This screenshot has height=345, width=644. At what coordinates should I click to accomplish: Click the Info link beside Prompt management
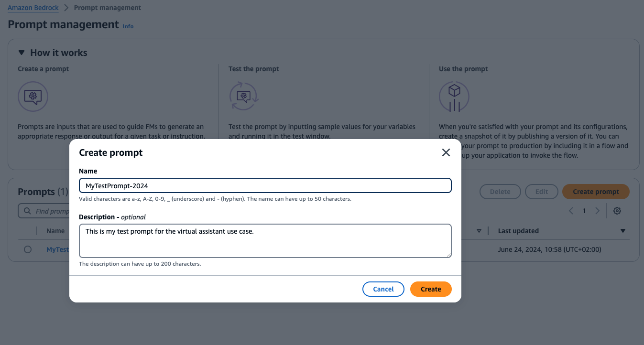coord(128,26)
